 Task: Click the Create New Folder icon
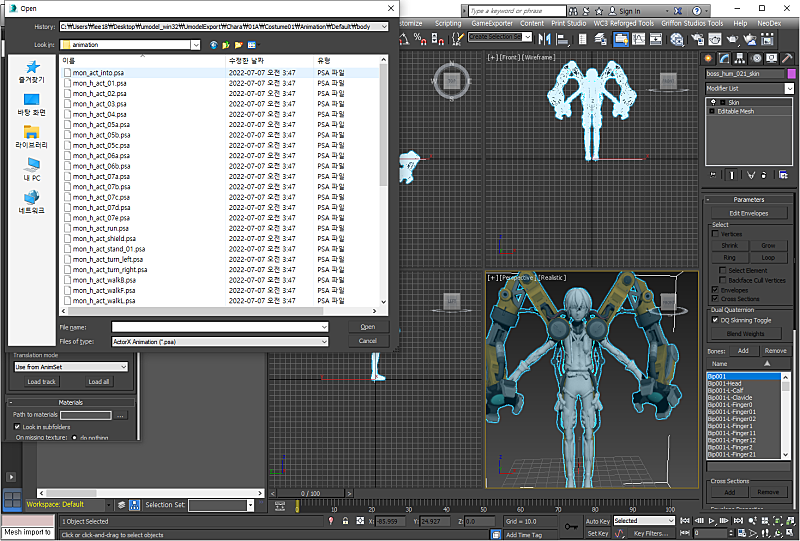pyautogui.click(x=239, y=45)
